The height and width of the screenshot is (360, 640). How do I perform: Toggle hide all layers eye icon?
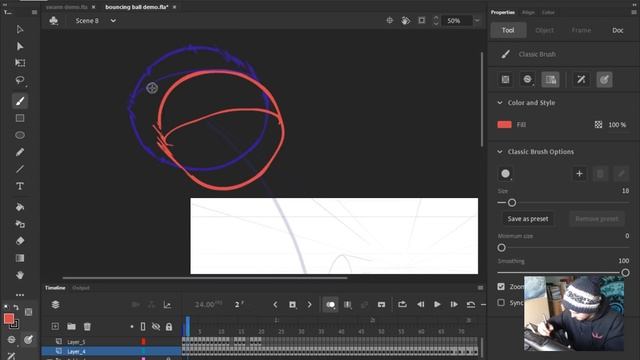[x=156, y=327]
